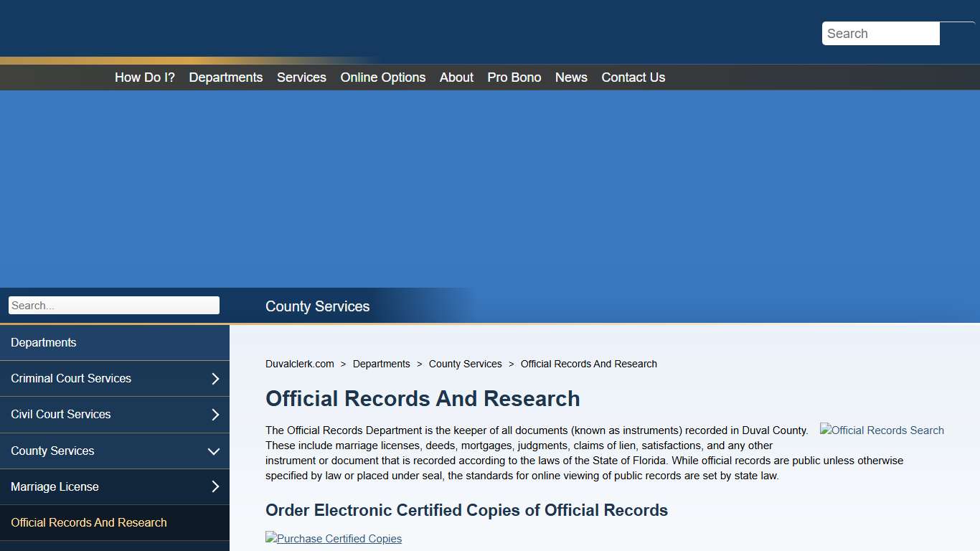Open the News menu
This screenshot has height=551, width=980.
571,77
